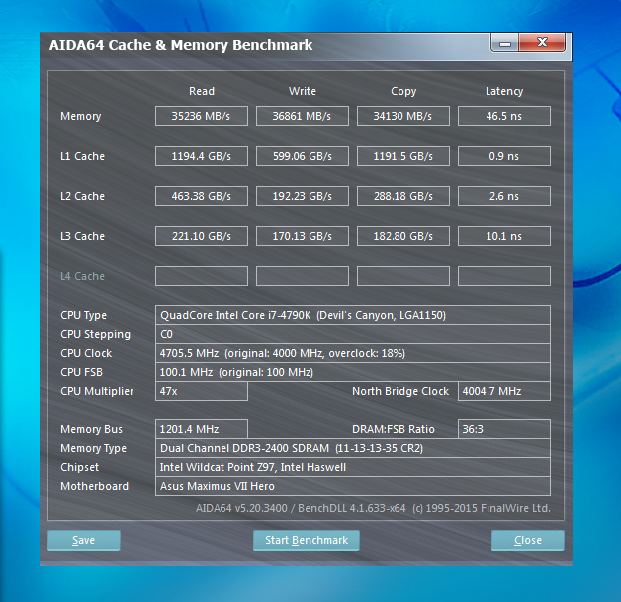Start the benchmark run
The image size is (621, 602).
click(x=306, y=540)
